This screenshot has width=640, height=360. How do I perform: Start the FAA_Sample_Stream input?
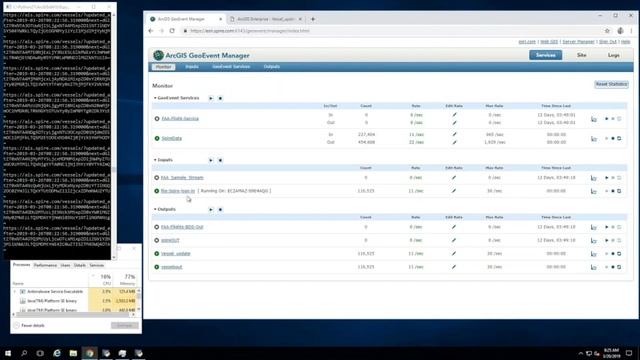(607, 178)
